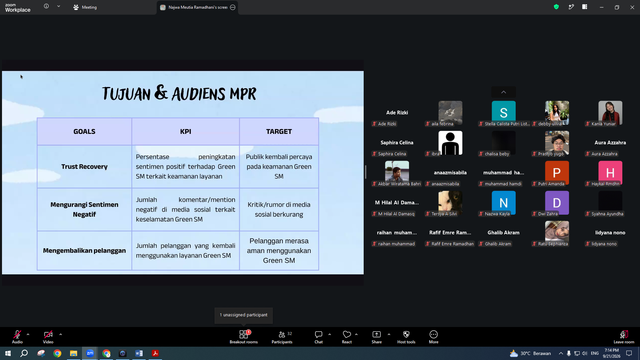
Task: Open Adobe Acrobat from taskbar
Action: (155, 353)
